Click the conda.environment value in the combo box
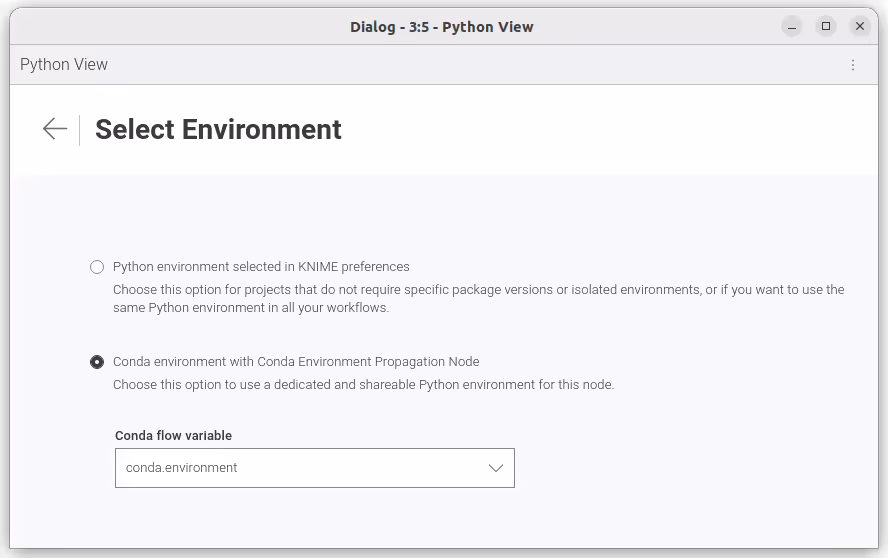The height and width of the screenshot is (558, 888). tap(182, 468)
